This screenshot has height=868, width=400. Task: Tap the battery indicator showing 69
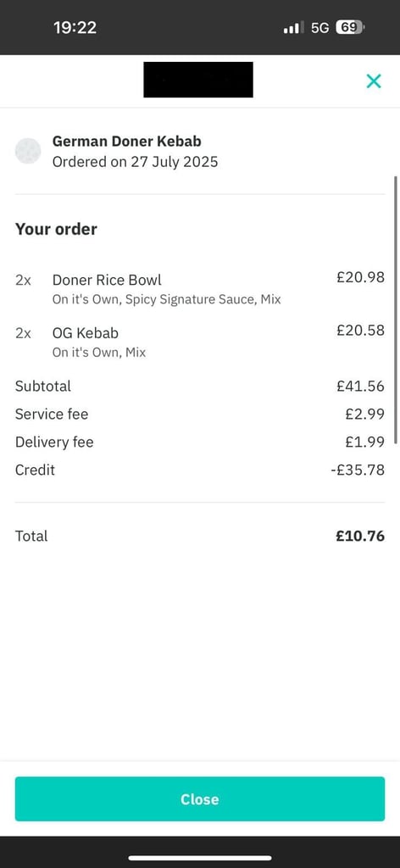[x=350, y=27]
